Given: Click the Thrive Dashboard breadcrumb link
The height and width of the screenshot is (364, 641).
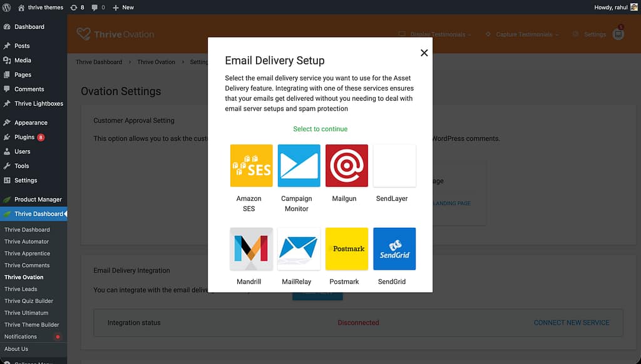Looking at the screenshot, I should coord(98,62).
